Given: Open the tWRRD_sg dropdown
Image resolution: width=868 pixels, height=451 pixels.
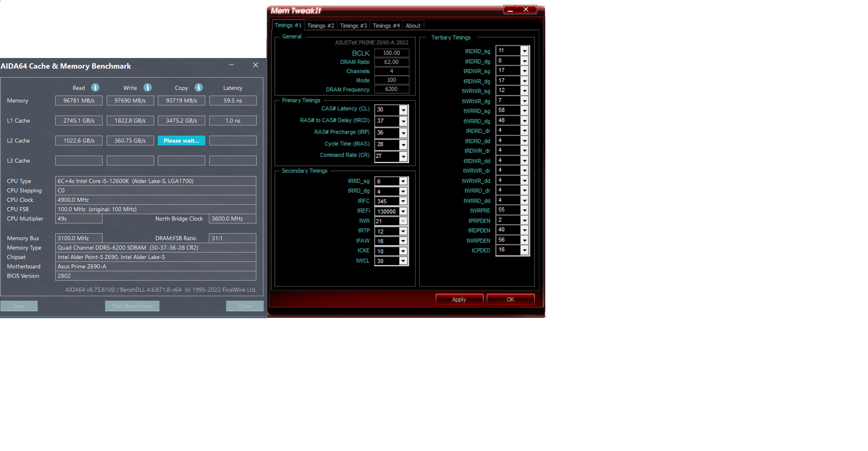Looking at the screenshot, I should point(525,111).
